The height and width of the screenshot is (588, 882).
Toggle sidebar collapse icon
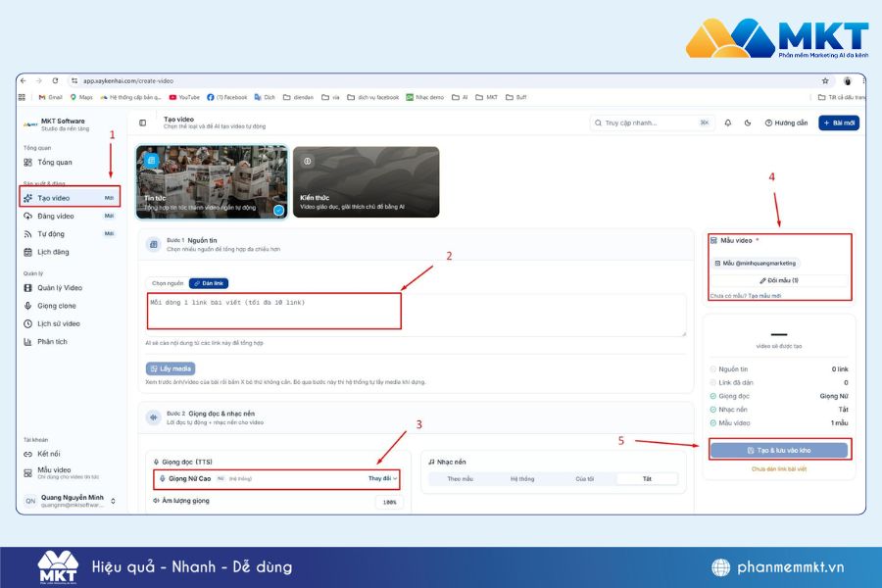click(x=143, y=122)
